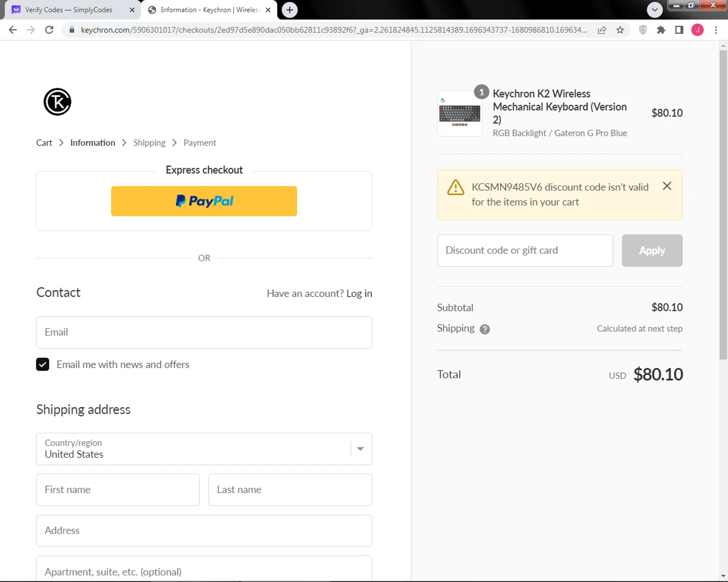
Task: Open a new browser tab
Action: point(290,10)
